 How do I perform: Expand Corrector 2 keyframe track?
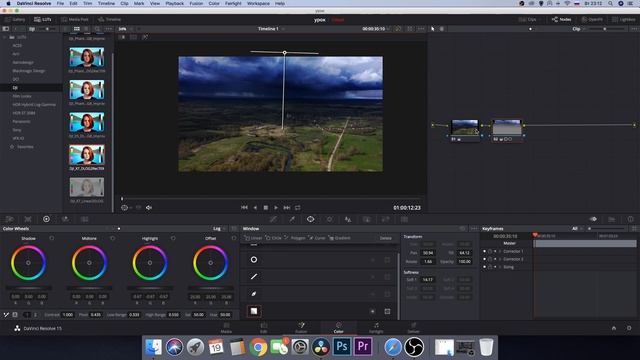[500, 259]
